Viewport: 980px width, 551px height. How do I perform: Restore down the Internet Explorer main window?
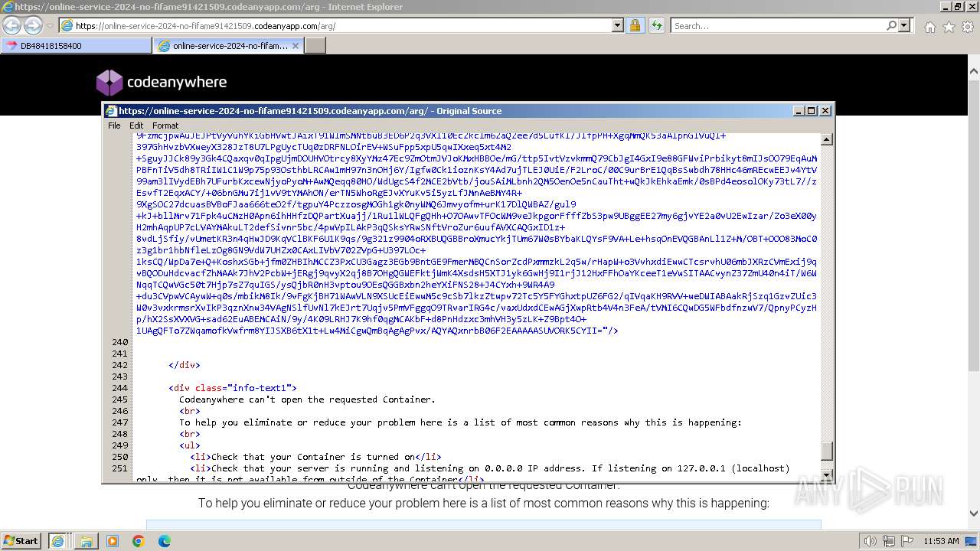958,6
